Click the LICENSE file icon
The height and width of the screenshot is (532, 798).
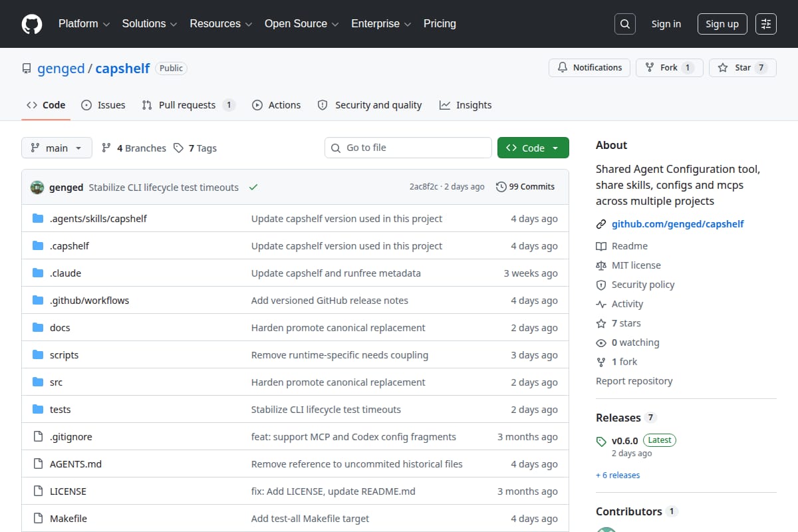point(38,491)
